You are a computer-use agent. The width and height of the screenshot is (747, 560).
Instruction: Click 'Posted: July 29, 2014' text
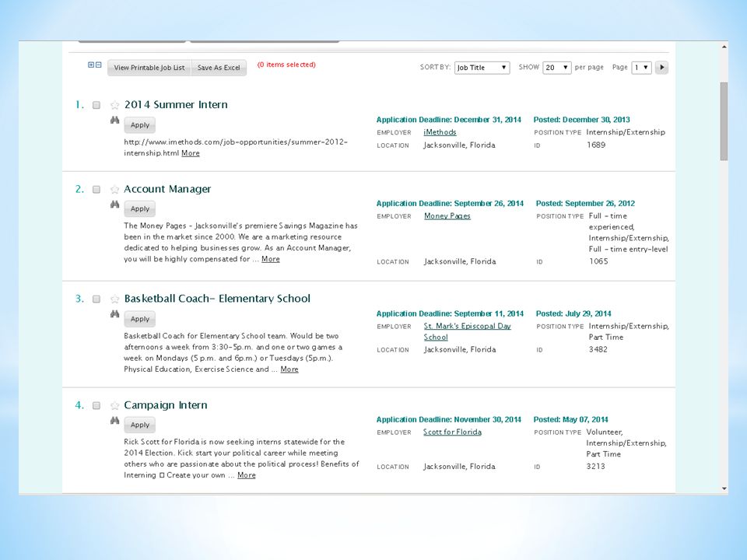[x=573, y=313]
